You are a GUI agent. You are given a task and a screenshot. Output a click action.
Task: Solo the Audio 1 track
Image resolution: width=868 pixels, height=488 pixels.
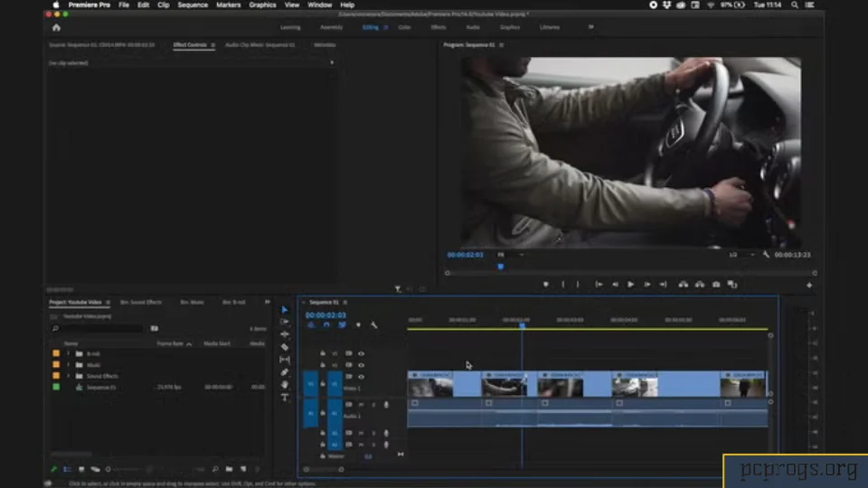point(373,405)
